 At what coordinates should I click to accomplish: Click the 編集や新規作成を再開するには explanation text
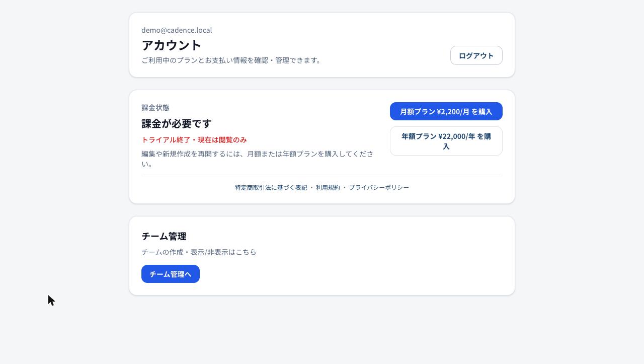click(x=257, y=159)
